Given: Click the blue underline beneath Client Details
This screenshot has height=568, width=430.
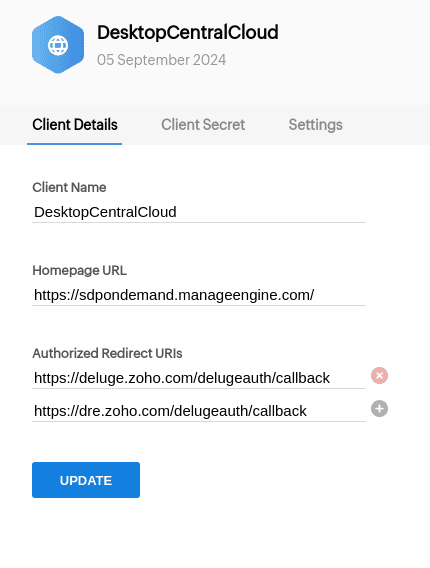Looking at the screenshot, I should (74, 144).
